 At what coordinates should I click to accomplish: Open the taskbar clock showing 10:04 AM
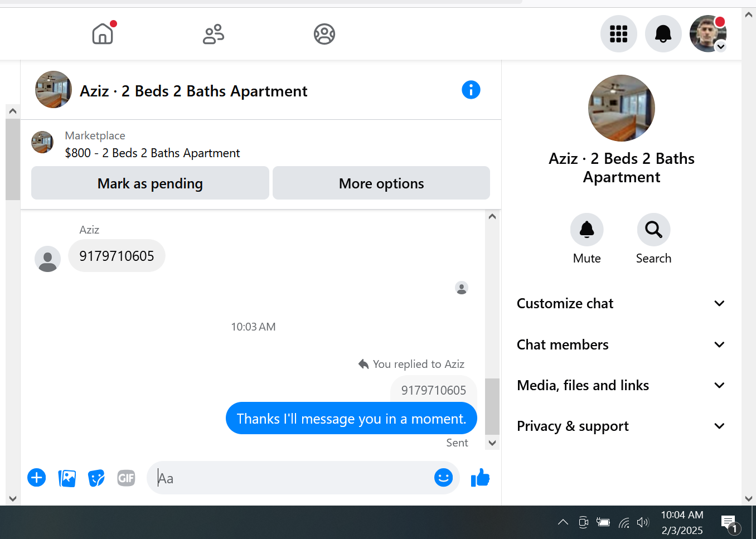(682, 522)
